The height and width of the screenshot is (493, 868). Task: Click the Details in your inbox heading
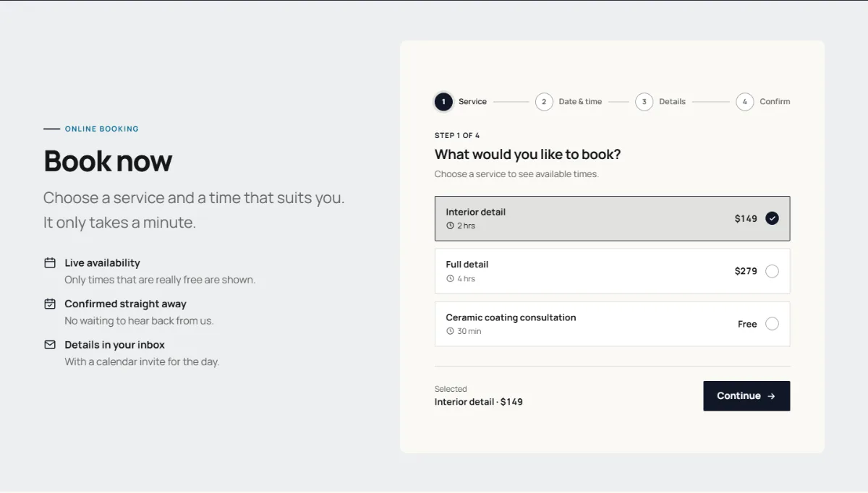(x=114, y=345)
